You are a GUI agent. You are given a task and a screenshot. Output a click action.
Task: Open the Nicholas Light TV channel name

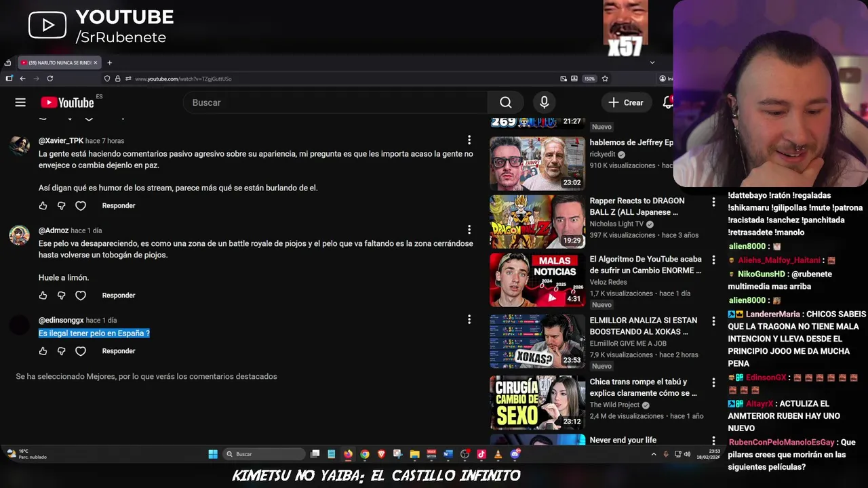pos(616,224)
